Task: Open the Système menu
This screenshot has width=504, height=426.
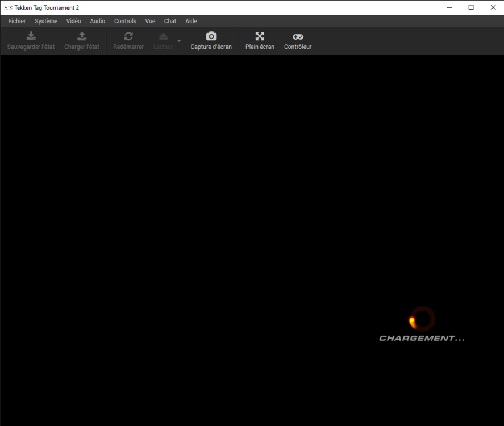Action: (x=46, y=21)
